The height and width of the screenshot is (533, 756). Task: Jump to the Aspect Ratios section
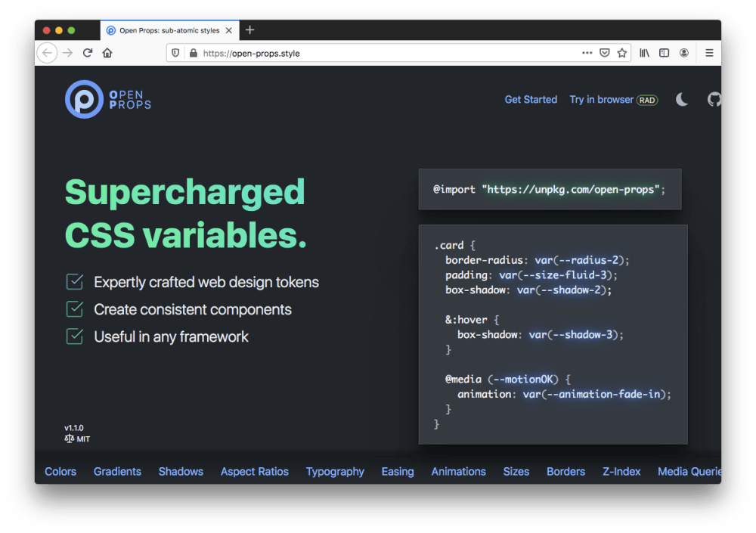[255, 471]
